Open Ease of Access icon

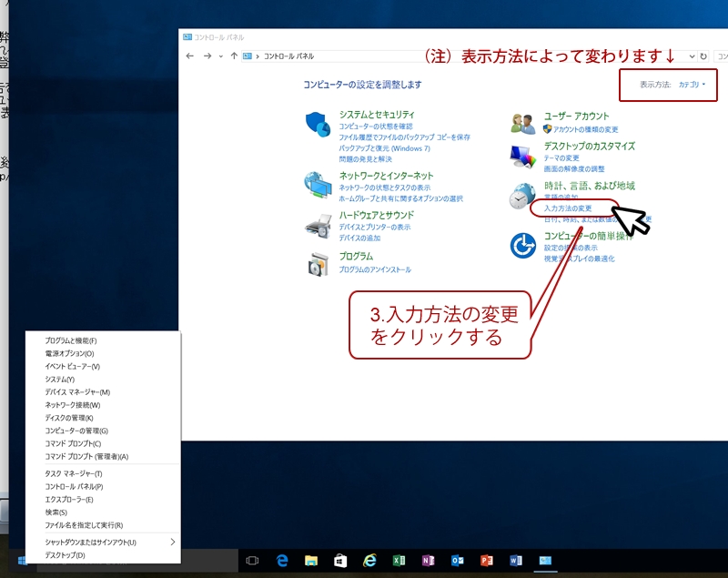(x=523, y=245)
